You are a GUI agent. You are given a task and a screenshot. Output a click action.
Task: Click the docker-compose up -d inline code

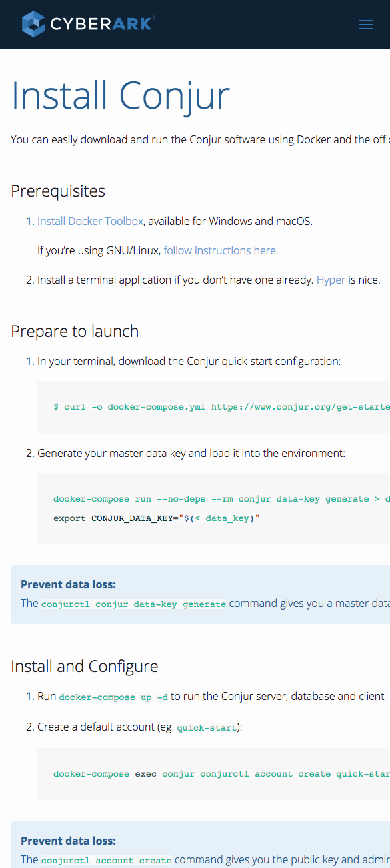tap(112, 696)
